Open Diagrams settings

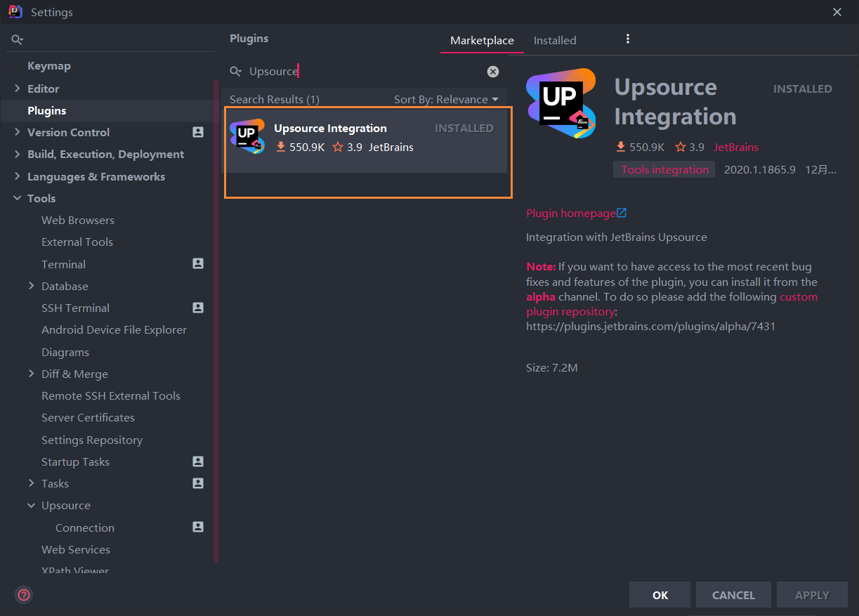[x=65, y=352]
